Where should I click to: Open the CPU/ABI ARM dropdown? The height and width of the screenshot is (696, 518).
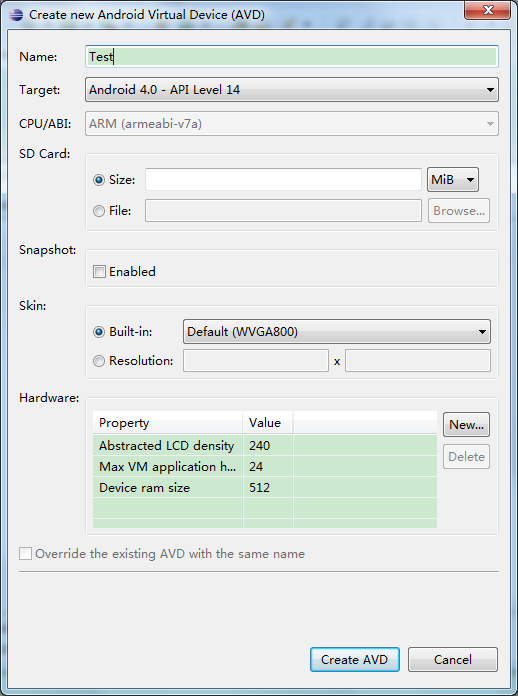(292, 124)
